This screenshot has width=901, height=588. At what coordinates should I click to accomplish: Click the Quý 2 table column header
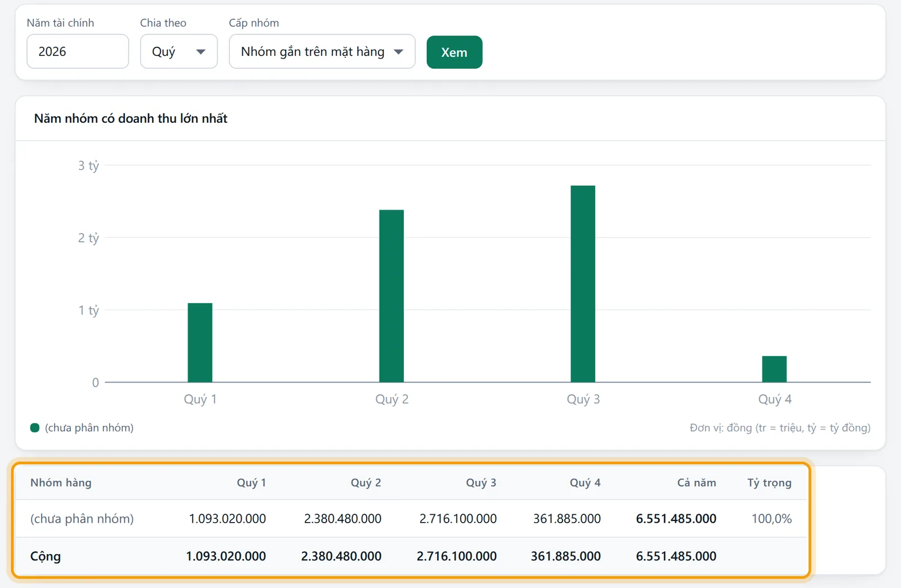(366, 483)
